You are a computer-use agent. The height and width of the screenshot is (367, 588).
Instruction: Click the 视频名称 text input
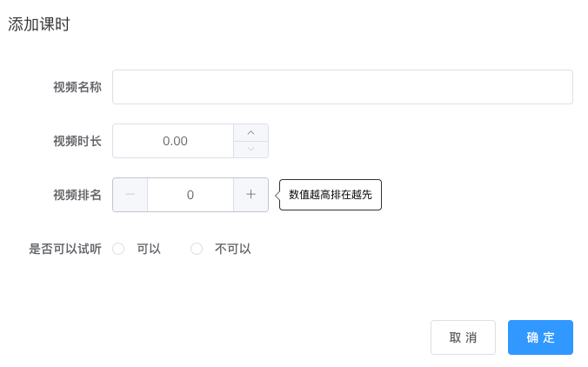point(342,87)
